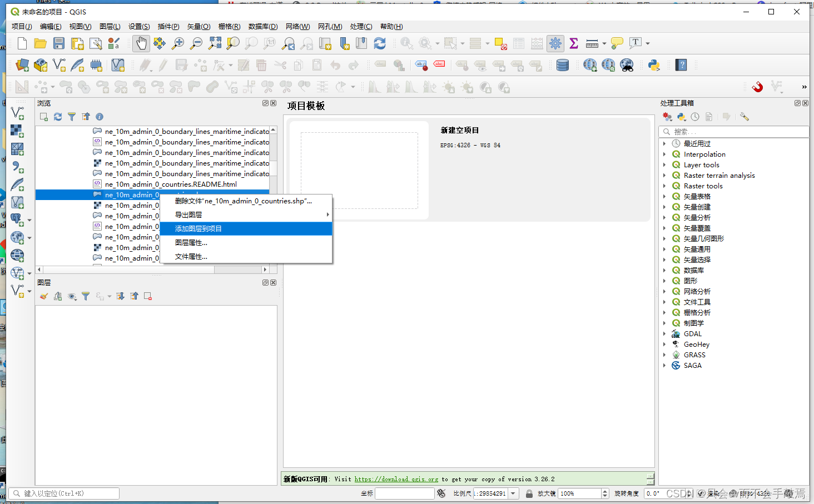Image resolution: width=814 pixels, height=504 pixels.
Task: Select the Pan Map to Selection arrows icon
Action: (x=160, y=43)
